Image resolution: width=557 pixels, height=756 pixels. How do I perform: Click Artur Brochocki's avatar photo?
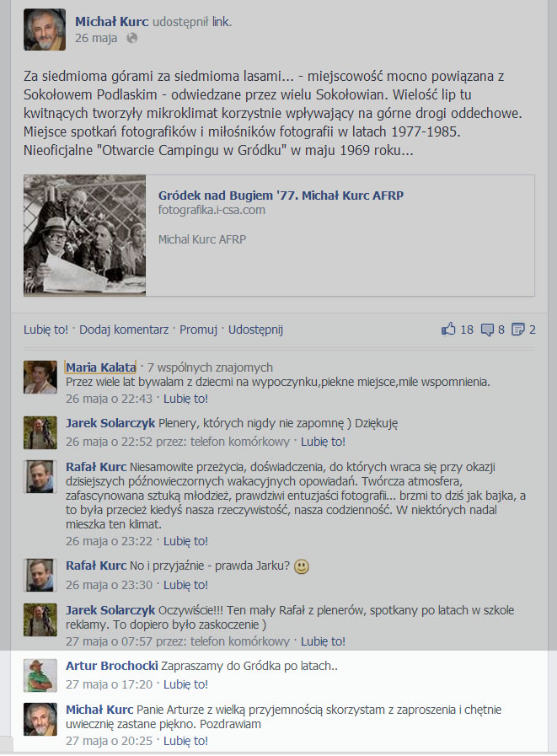click(x=40, y=675)
